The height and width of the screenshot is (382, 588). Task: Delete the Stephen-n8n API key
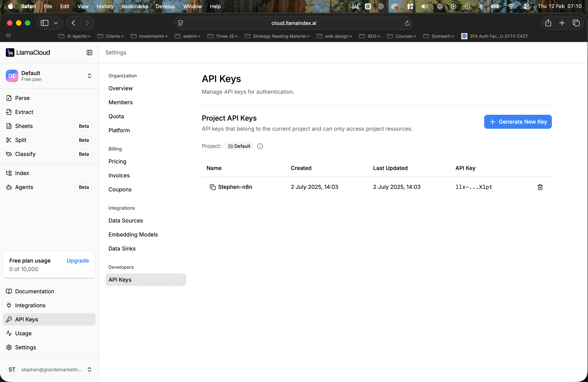(x=540, y=187)
